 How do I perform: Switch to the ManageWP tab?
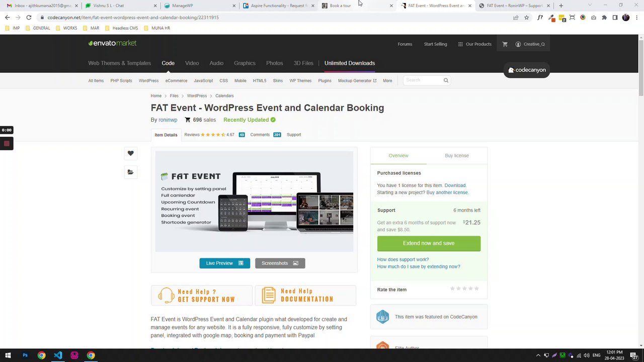(x=200, y=6)
